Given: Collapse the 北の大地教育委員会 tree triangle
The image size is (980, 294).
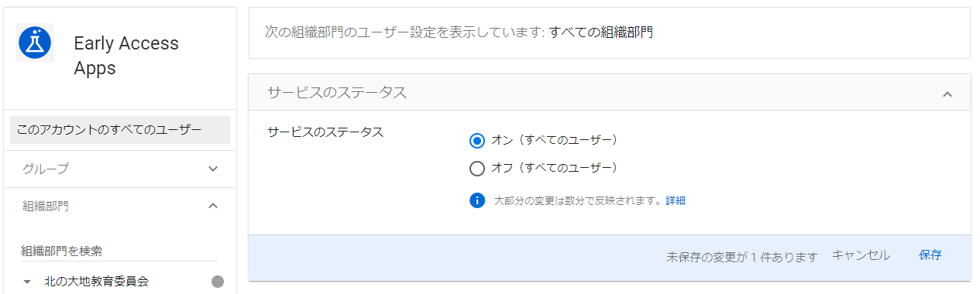Looking at the screenshot, I should [x=28, y=282].
